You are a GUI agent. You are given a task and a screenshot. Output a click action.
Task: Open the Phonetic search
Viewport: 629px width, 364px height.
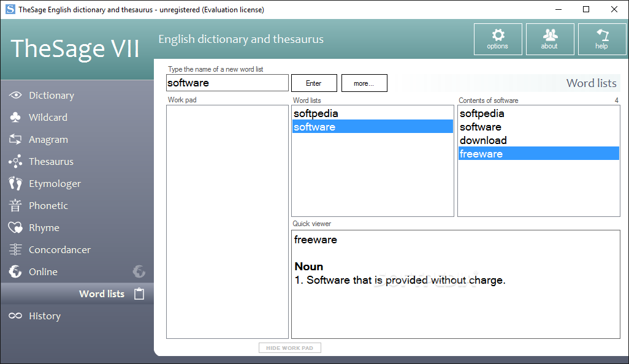(x=48, y=206)
